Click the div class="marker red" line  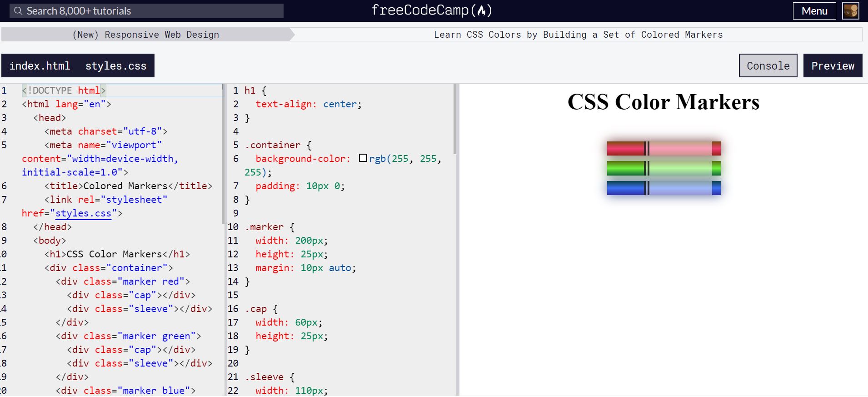point(123,281)
